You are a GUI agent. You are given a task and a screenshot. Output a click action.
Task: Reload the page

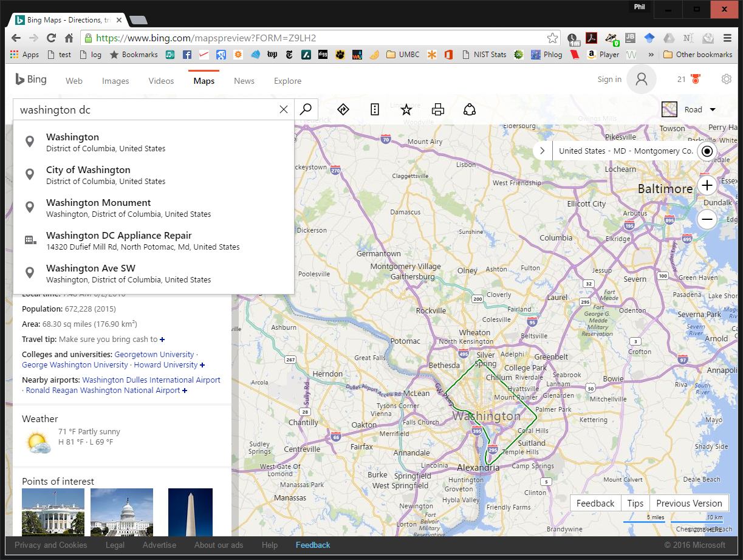pos(52,38)
